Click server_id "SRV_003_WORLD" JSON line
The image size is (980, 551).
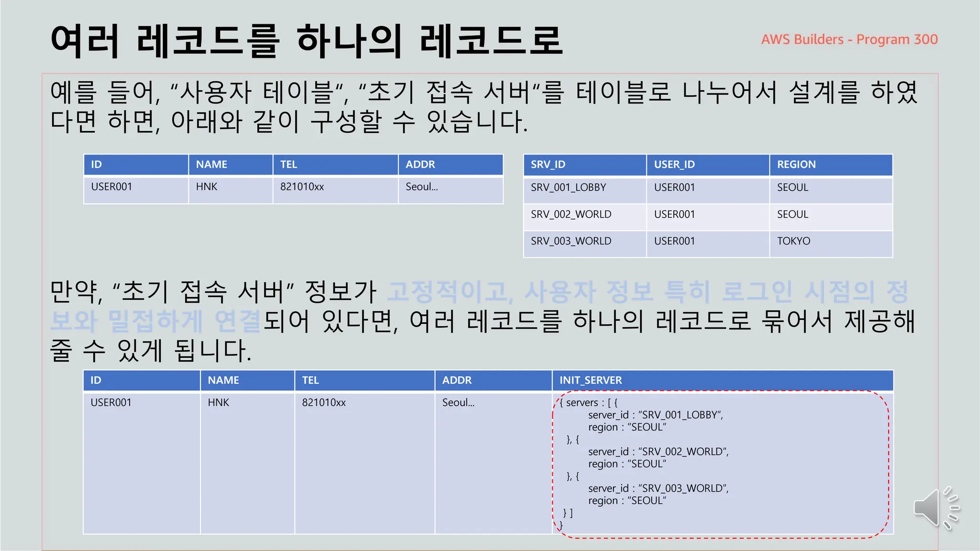point(658,488)
